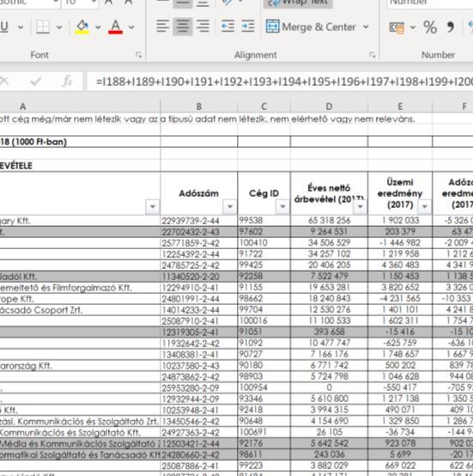Select cell 1 748 657
The image size is (473, 476).
(400, 354)
